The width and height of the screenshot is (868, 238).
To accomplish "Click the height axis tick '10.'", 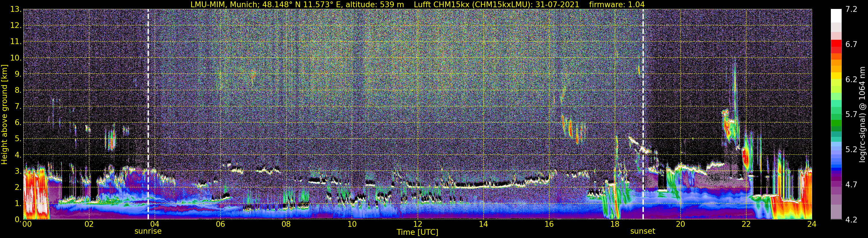I will (x=16, y=58).
